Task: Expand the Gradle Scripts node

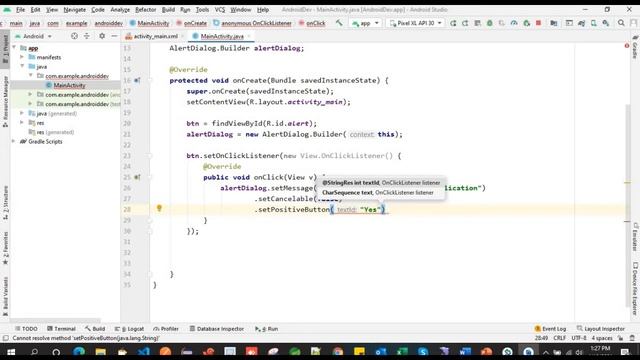Action: tap(14, 141)
